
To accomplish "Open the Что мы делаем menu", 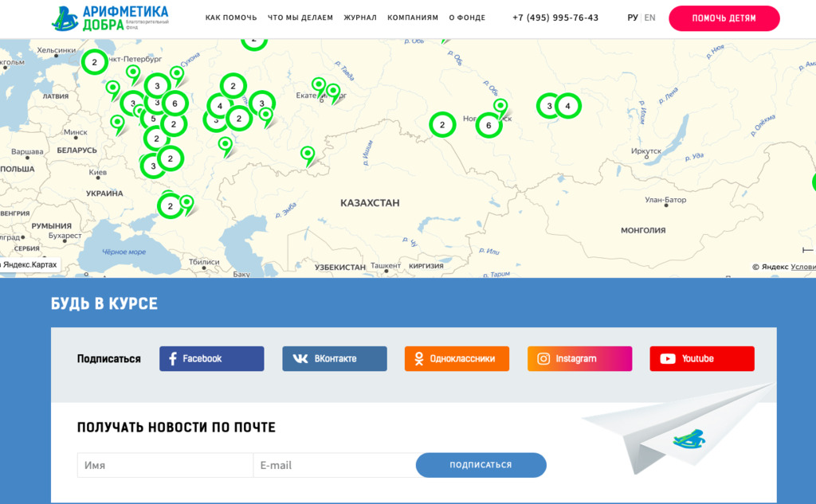I will 300,18.
